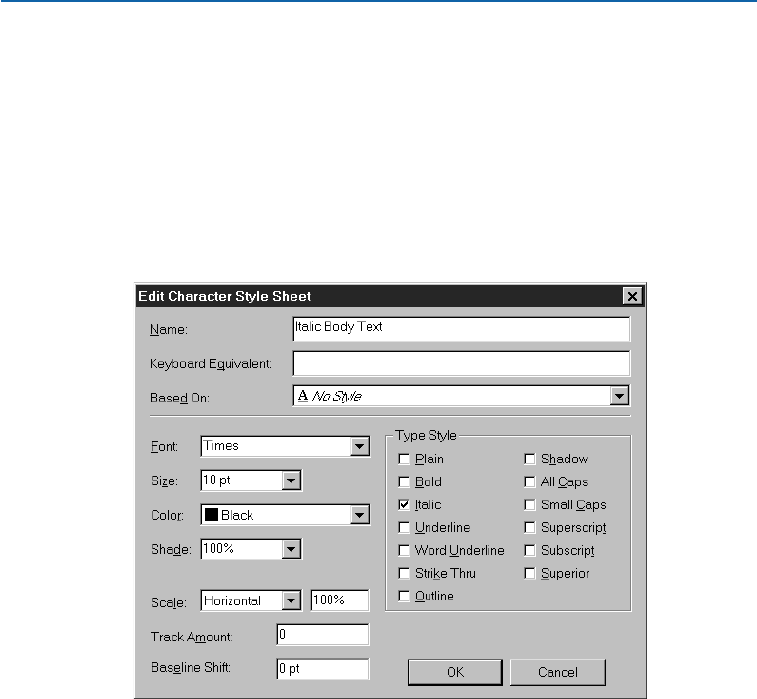
Task: Click the Scale percentage field
Action: click(x=340, y=600)
